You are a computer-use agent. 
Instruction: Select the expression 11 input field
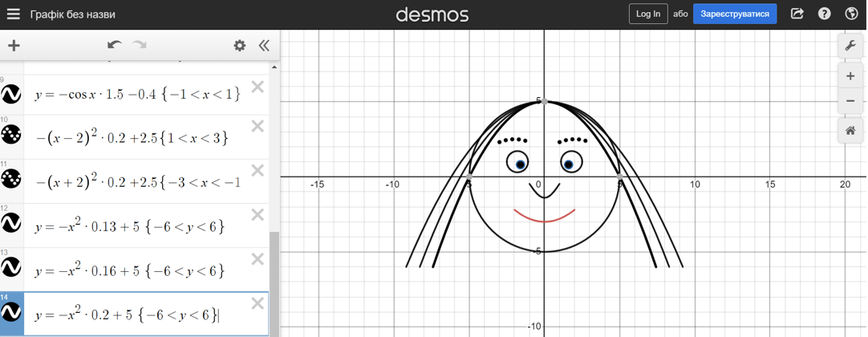coord(136,182)
